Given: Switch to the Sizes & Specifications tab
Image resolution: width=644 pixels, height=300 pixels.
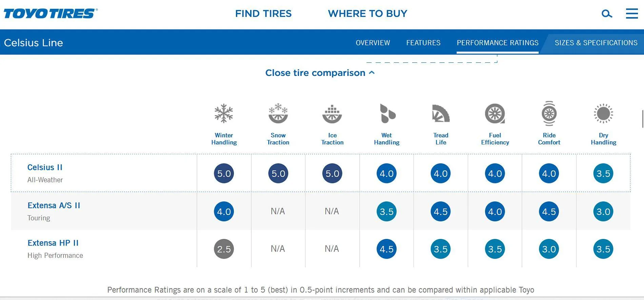Looking at the screenshot, I should (596, 43).
